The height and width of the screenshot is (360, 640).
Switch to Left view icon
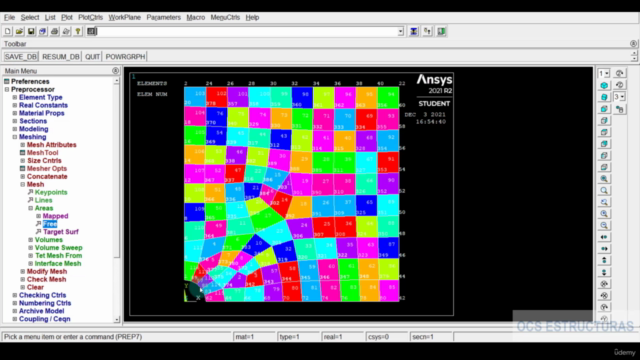coord(604,156)
